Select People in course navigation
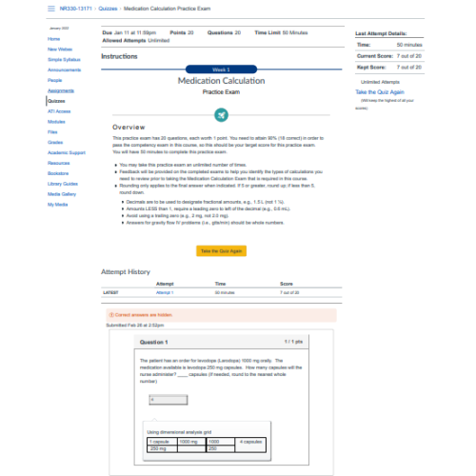The image size is (476, 476). tap(54, 80)
